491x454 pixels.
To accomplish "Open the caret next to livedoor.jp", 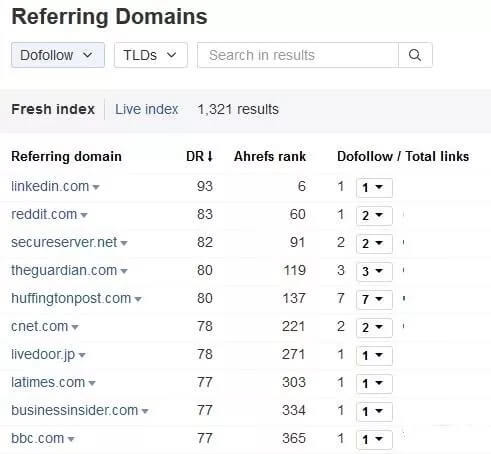I will [x=82, y=355].
